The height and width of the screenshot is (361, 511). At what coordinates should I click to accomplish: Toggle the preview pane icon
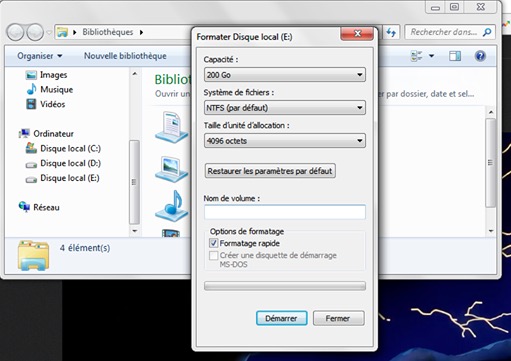455,56
